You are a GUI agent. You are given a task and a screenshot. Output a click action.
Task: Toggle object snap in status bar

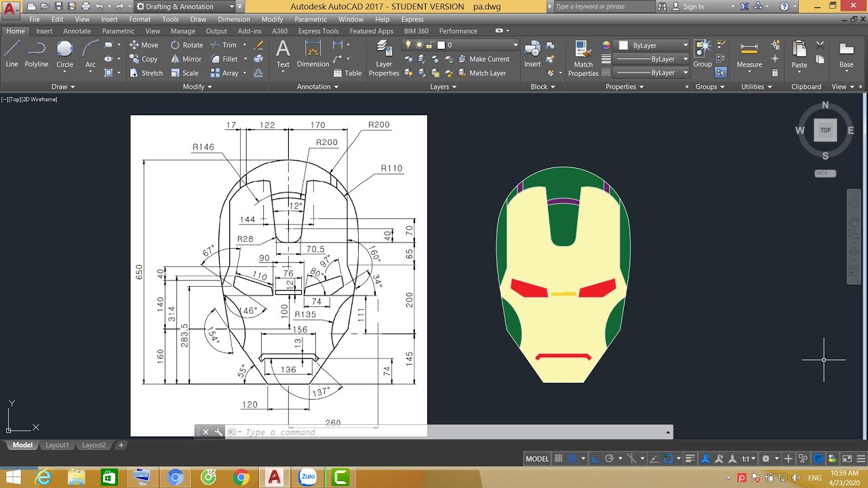pyautogui.click(x=668, y=459)
